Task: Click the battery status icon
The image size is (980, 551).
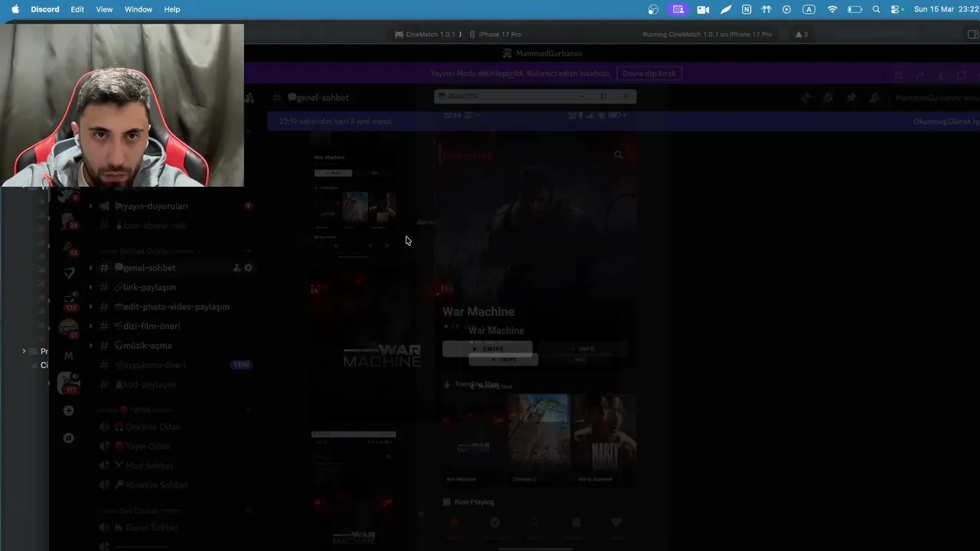Action: pos(856,9)
